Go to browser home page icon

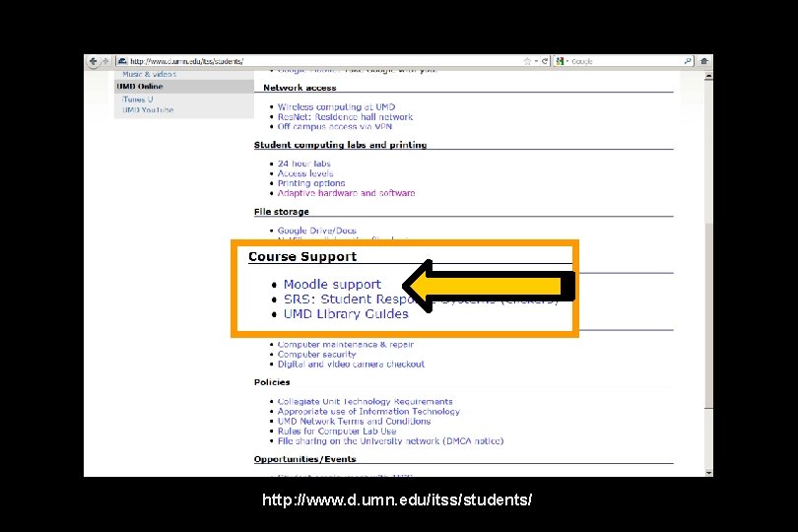tap(704, 61)
